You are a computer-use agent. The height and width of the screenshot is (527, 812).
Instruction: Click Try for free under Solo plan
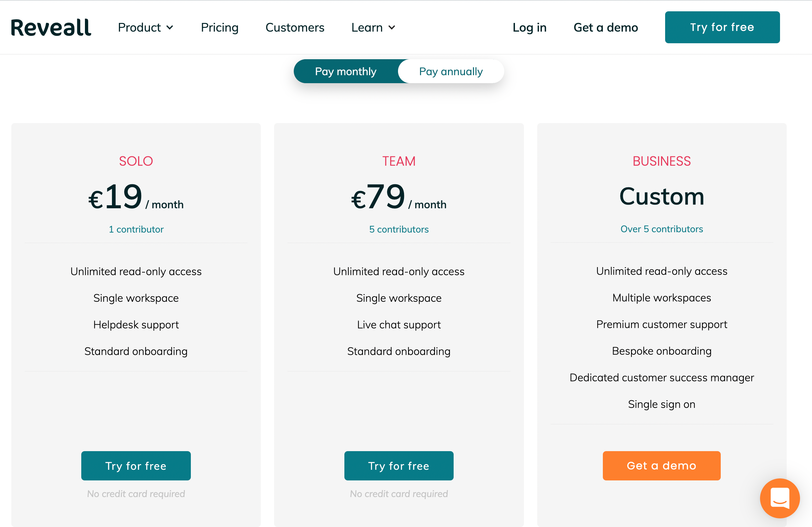(136, 466)
